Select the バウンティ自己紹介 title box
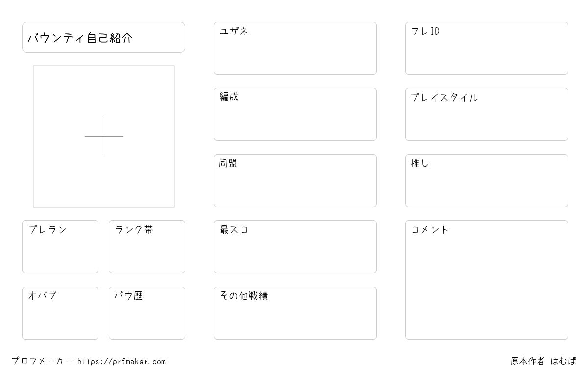588x368 pixels. point(103,37)
